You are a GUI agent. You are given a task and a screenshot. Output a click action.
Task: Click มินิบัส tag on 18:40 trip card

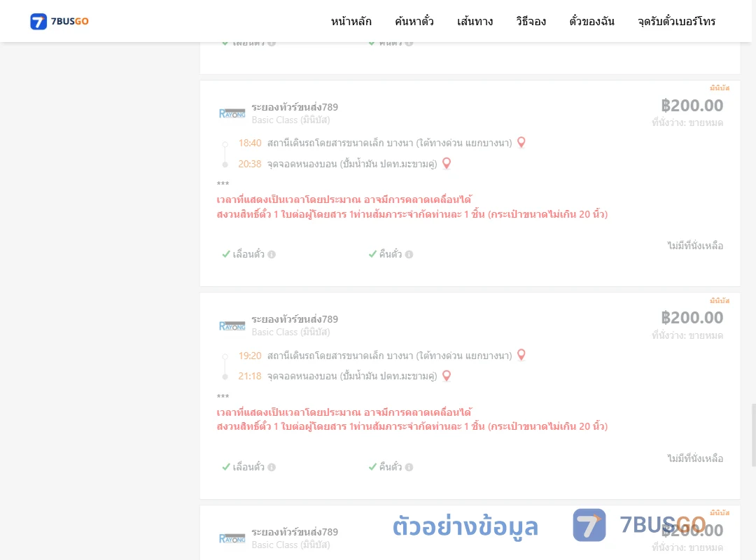coord(720,87)
